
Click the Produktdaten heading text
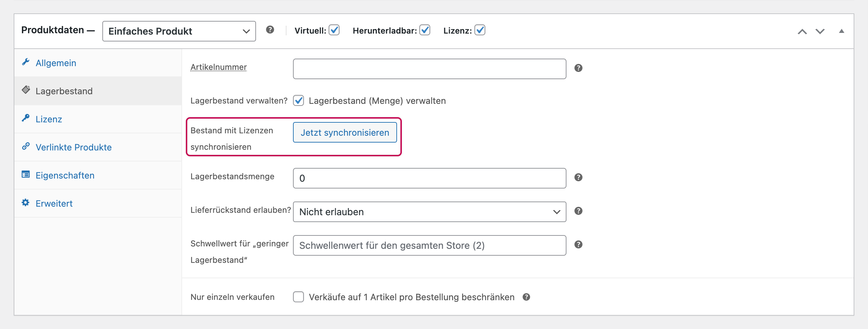[x=53, y=30]
